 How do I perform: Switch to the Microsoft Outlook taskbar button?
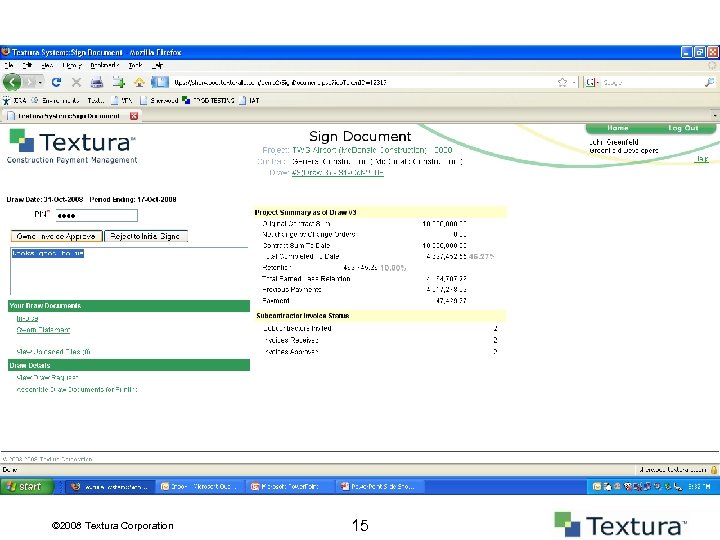[x=199, y=487]
